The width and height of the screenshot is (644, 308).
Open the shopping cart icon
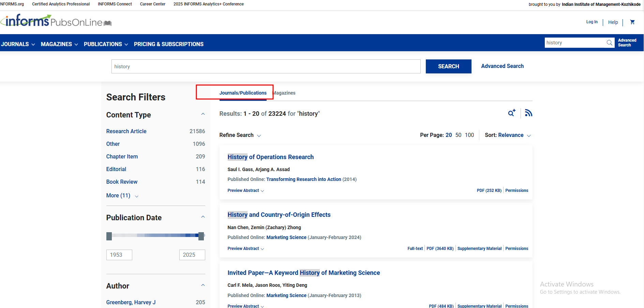[632, 22]
